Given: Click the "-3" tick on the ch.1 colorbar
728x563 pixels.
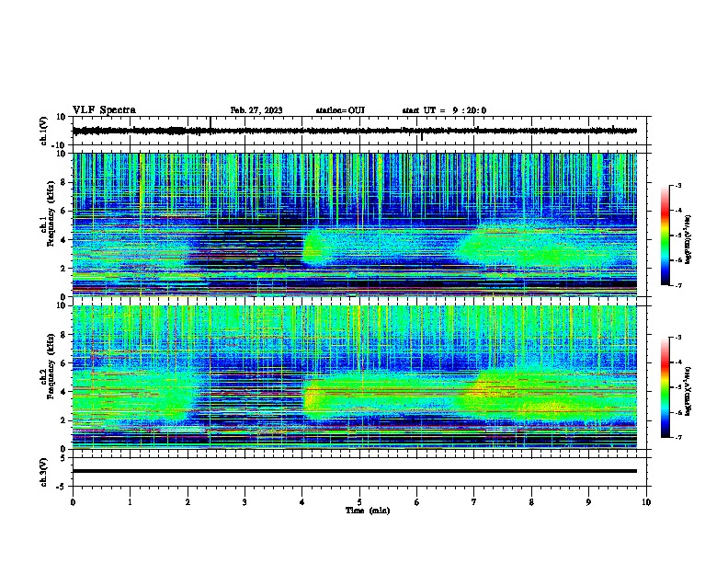Looking at the screenshot, I should click(x=677, y=186).
